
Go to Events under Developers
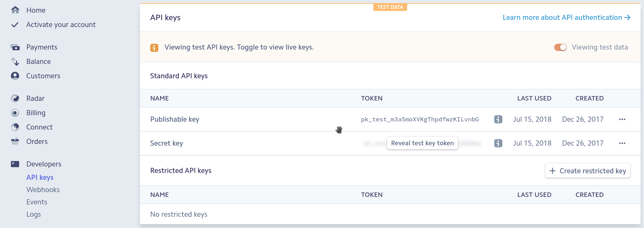coord(37,202)
